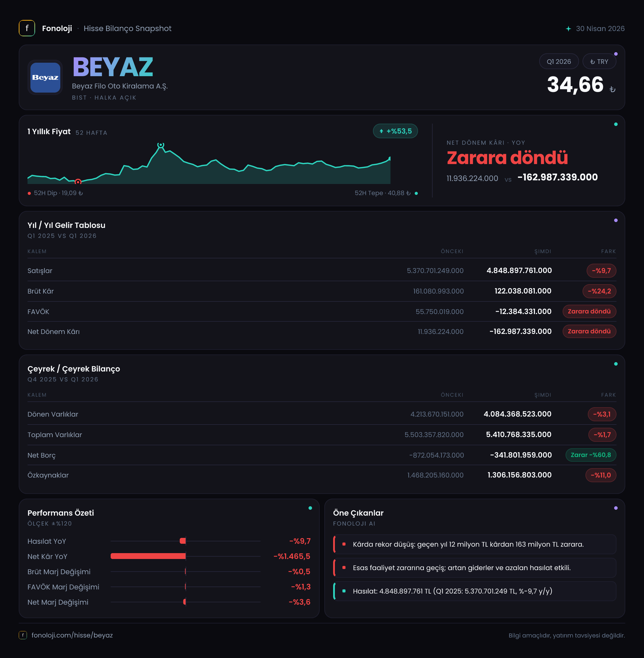
Task: Click the red 52-week low marker on chart
Action: (78, 182)
